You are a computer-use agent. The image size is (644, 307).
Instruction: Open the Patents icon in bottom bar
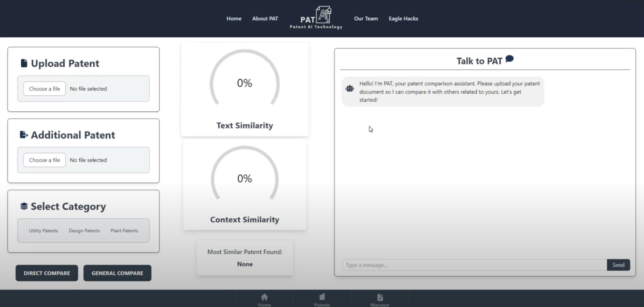(322, 297)
